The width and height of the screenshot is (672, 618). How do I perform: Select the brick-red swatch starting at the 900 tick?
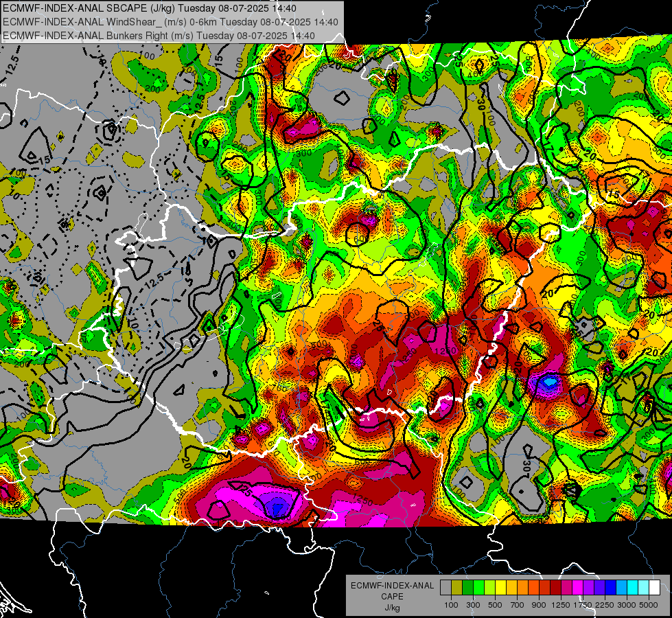[x=545, y=588]
